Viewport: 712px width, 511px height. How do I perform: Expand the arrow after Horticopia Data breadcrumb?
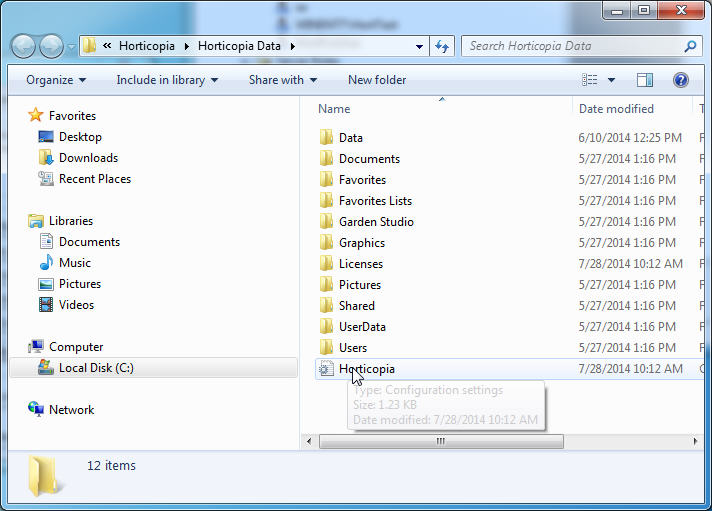(293, 46)
